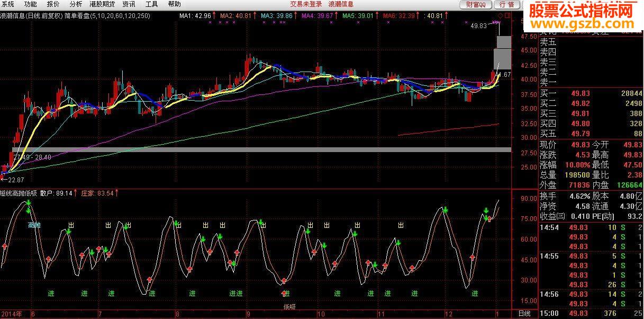Open the 系统 menu
Screen dimensions: 644x319
coord(8,4)
